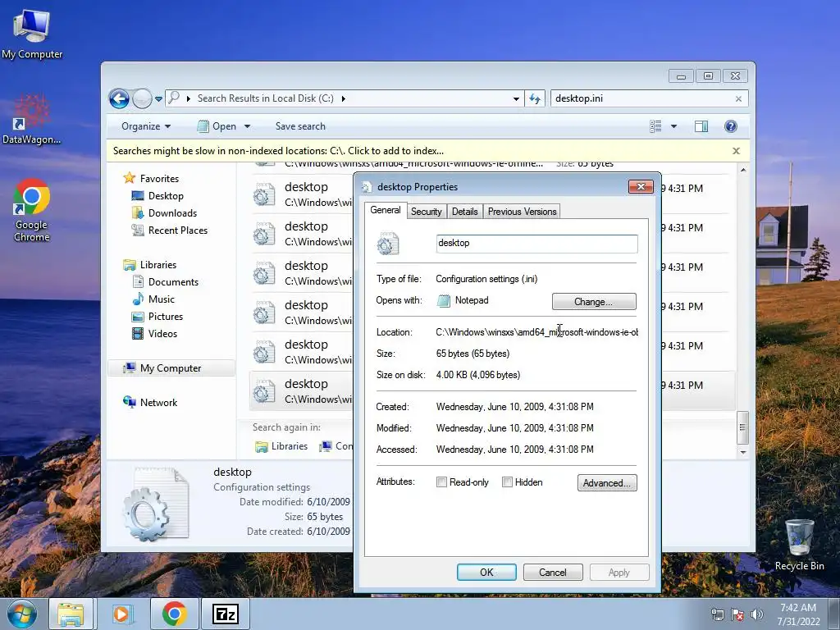Viewport: 840px width, 630px height.
Task: Click the file name field containing desktop
Action: click(x=536, y=243)
